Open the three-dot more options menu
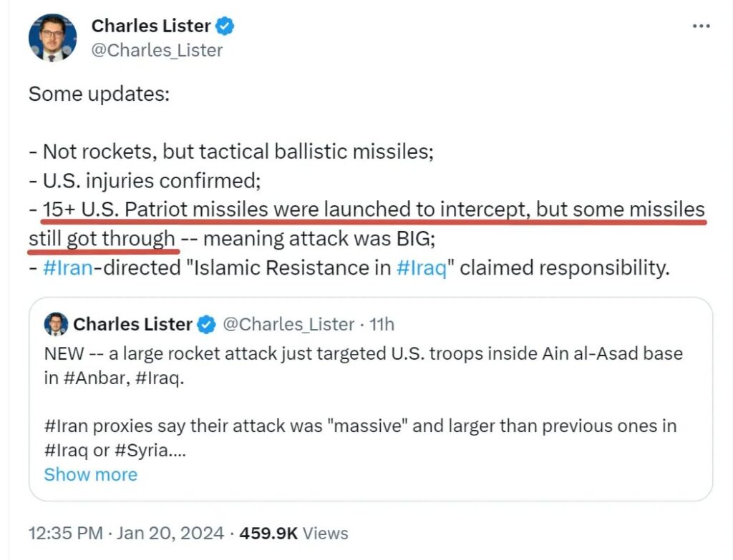Image resolution: width=733 pixels, height=560 pixels. (701, 26)
